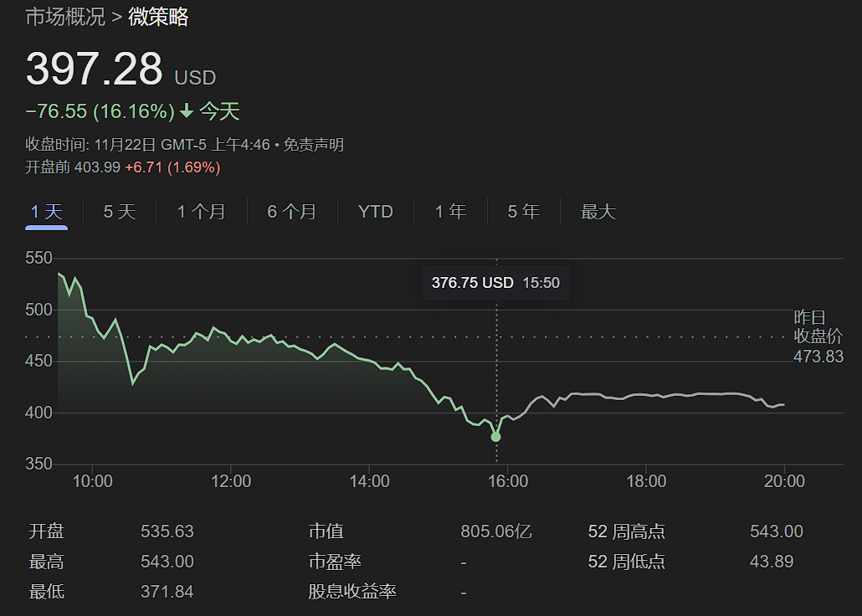Click the 14:00 time axis label

click(369, 481)
